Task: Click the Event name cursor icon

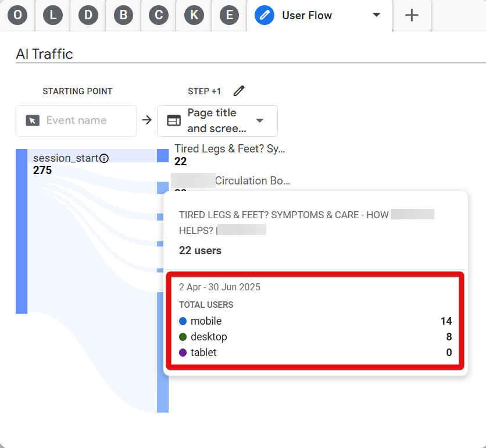Action: pos(33,120)
